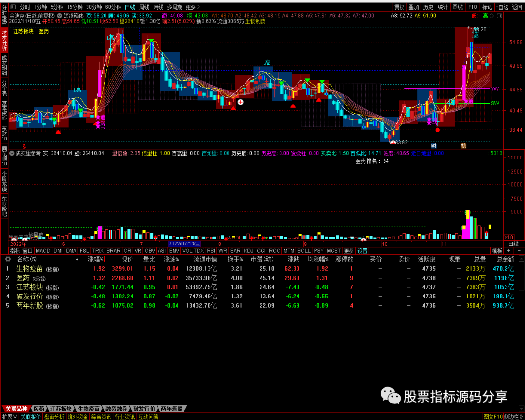Click the red dot signal under November candles

coord(437,130)
